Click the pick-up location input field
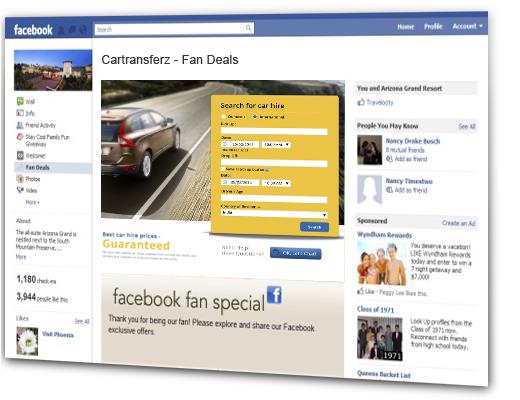The width and height of the screenshot is (520, 400). (274, 132)
